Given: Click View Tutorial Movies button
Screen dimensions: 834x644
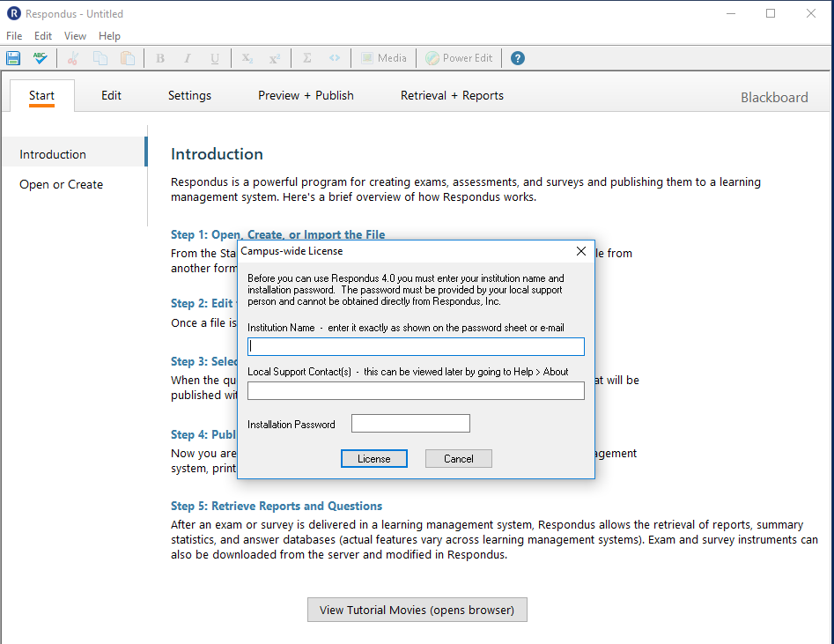Looking at the screenshot, I should (417, 610).
